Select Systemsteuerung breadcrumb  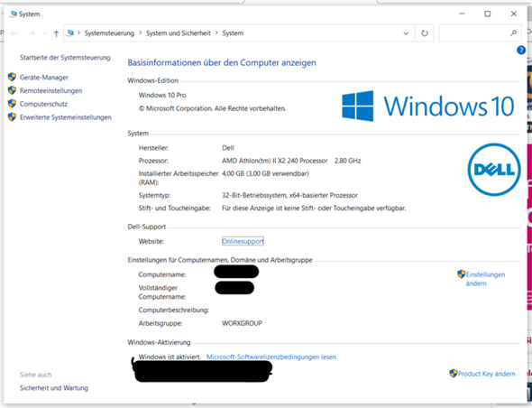click(109, 33)
